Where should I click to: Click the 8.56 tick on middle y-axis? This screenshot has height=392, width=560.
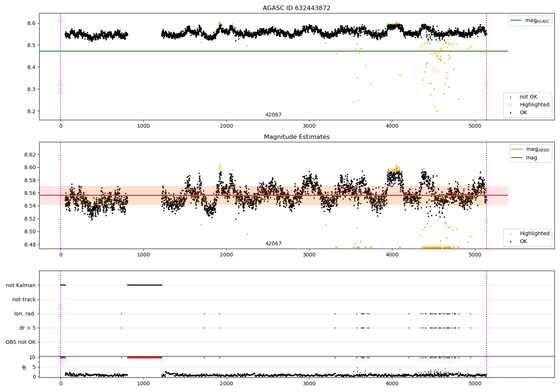point(29,193)
